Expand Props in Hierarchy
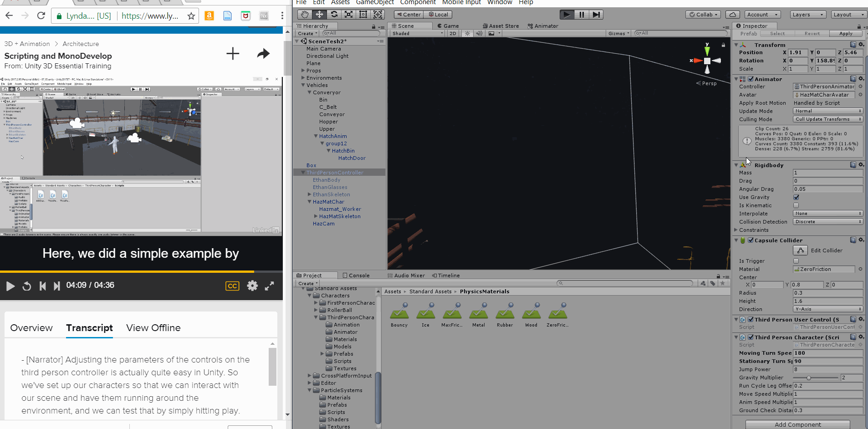 [303, 71]
